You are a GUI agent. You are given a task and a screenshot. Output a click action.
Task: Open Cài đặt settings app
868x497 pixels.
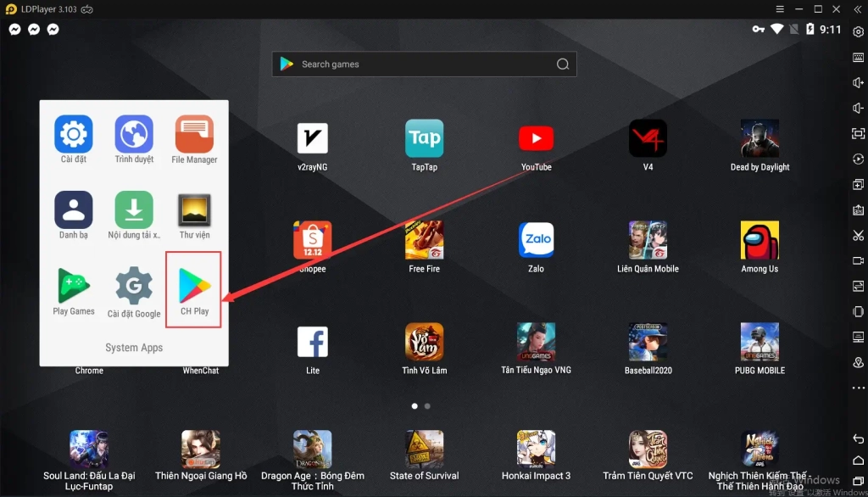tap(74, 134)
